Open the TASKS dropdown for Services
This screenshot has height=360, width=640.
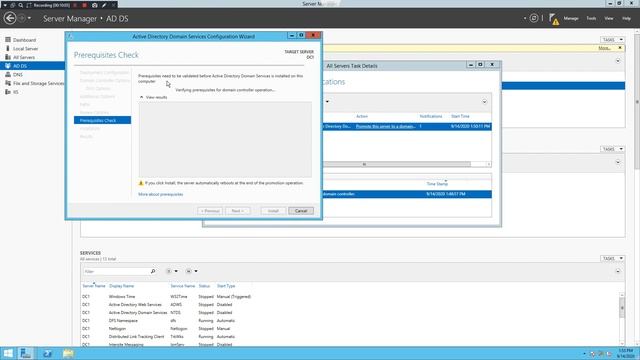[612, 258]
